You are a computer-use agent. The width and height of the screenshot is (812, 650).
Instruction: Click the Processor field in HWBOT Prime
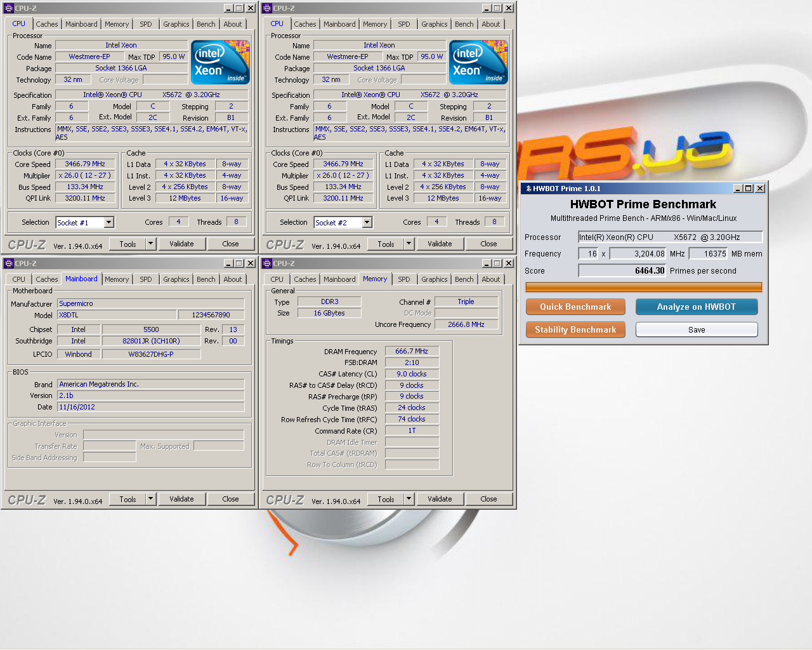coord(670,237)
